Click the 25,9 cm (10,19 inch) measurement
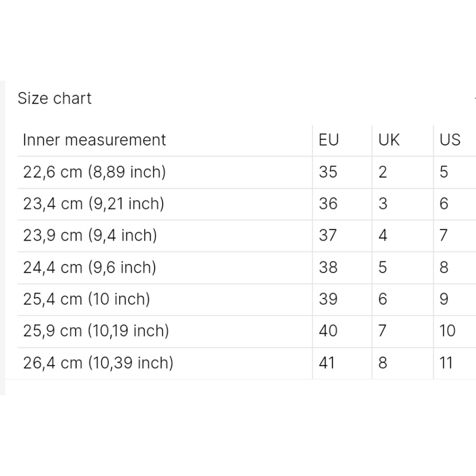This screenshot has width=476, height=476. point(96,331)
